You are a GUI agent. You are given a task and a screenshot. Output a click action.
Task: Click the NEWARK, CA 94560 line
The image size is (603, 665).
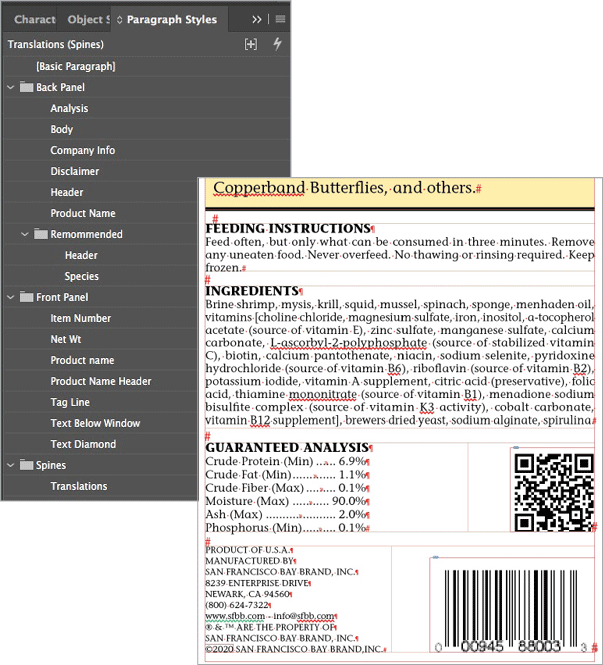pos(247,594)
